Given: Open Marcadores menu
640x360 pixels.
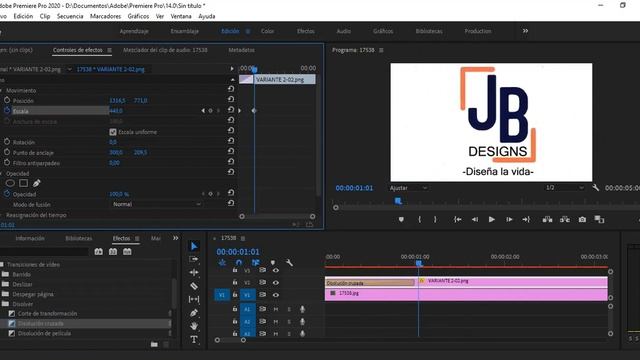Looking at the screenshot, I should (105, 16).
